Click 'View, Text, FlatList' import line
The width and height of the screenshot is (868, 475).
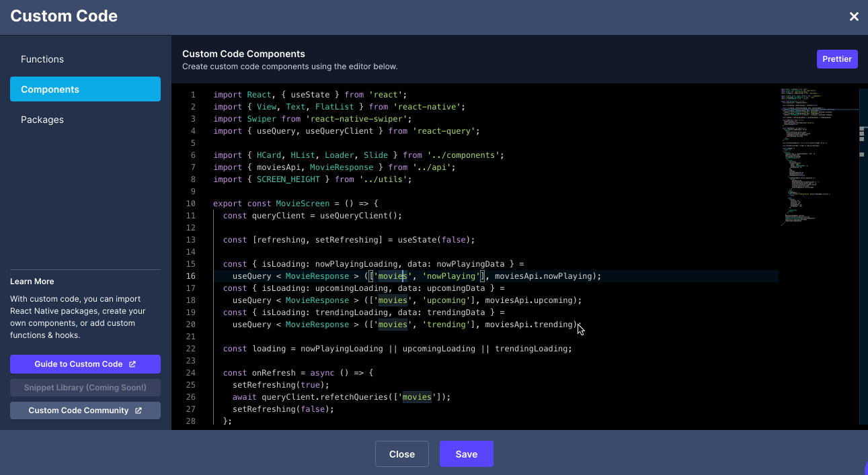[339, 107]
